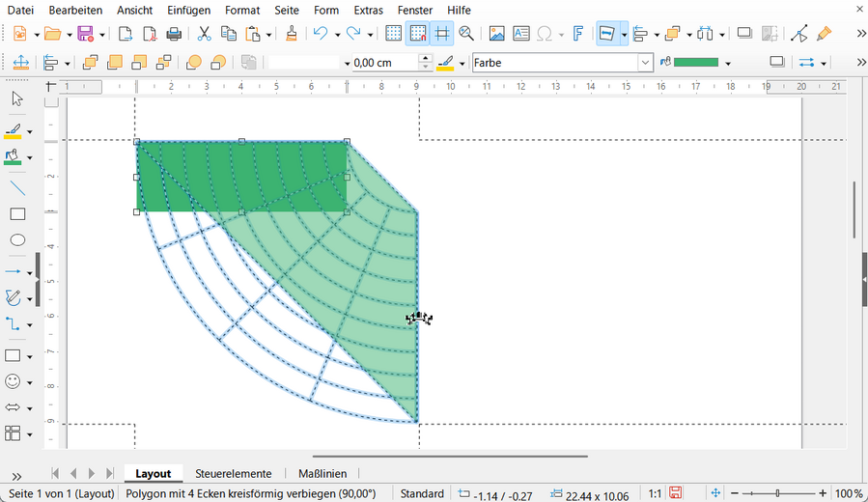Viewport: 868px width, 502px height.
Task: Switch to the Maßlinien layer tab
Action: click(322, 474)
